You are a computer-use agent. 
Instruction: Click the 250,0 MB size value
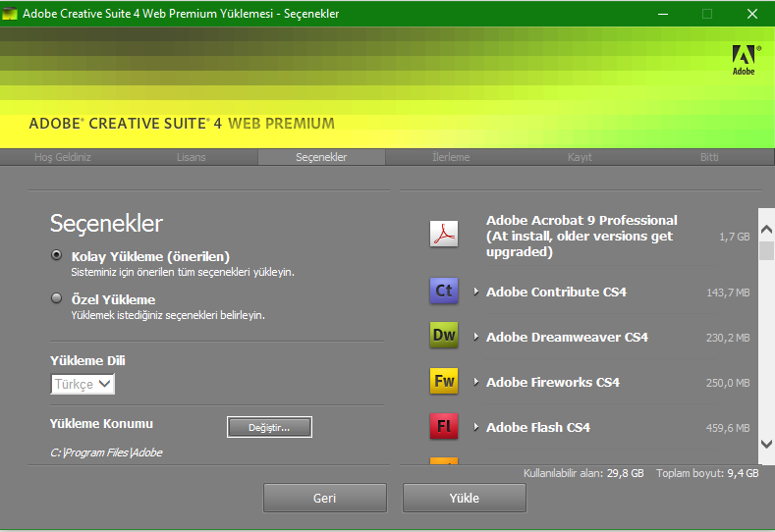728,383
